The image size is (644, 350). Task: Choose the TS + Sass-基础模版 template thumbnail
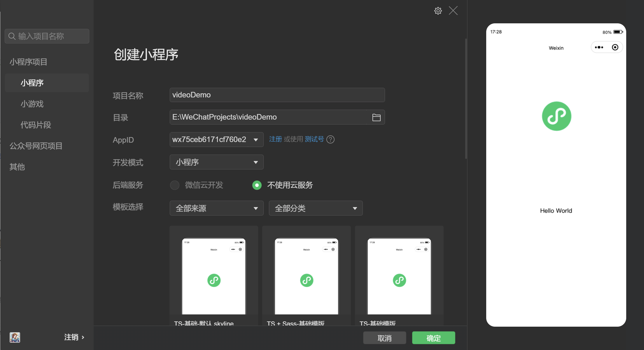(x=306, y=276)
